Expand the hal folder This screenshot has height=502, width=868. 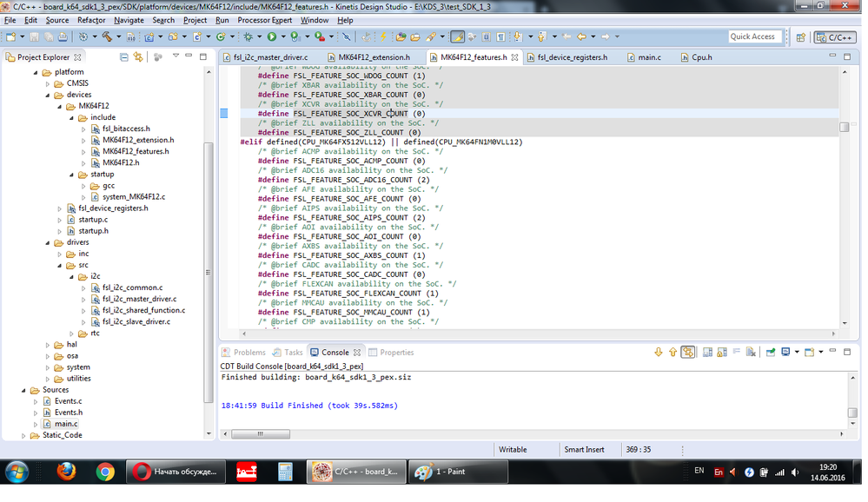pos(48,345)
